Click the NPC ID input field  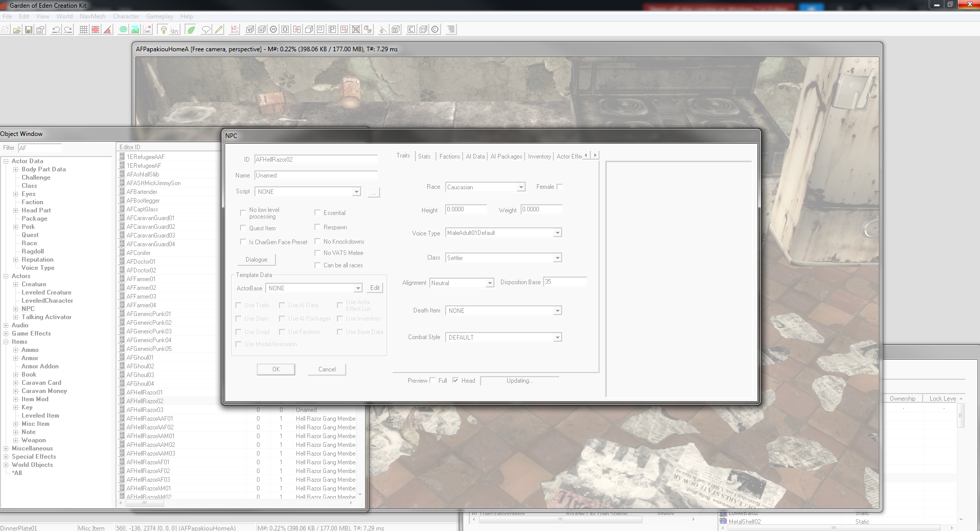coord(316,160)
